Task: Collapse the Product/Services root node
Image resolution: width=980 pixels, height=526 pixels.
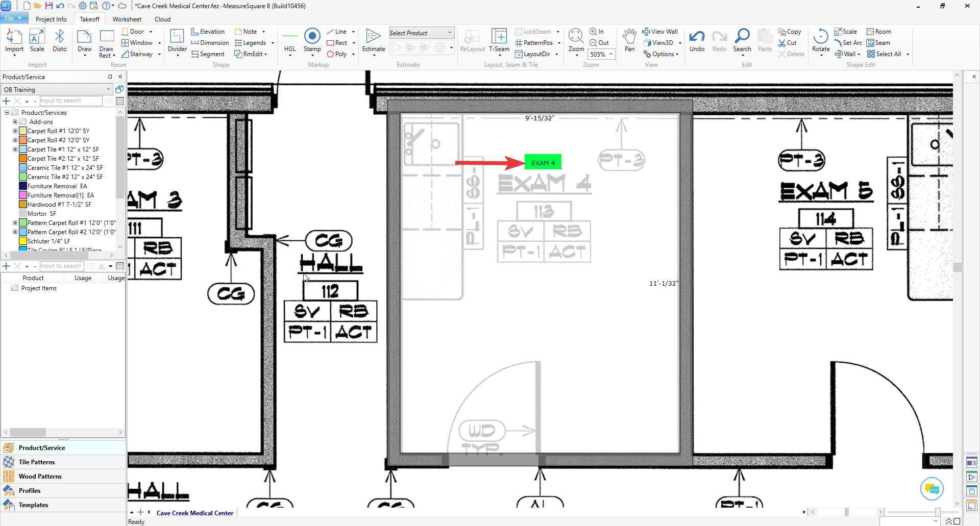Action: (7, 113)
